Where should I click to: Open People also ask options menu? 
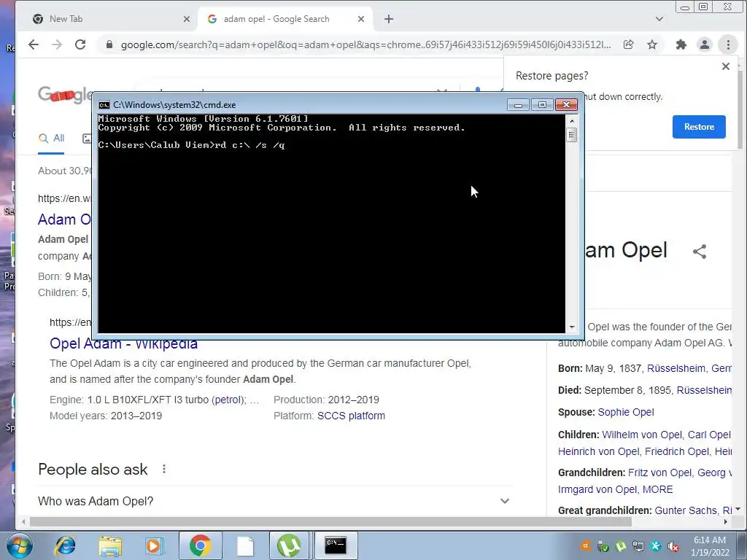(164, 469)
